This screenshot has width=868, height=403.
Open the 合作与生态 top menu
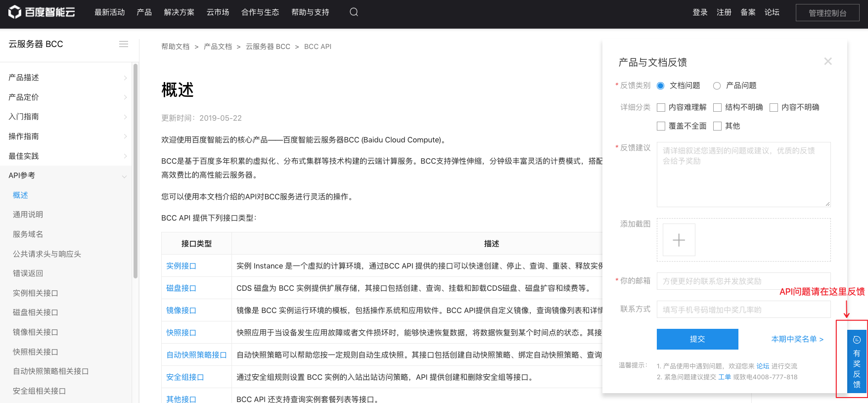click(x=260, y=12)
